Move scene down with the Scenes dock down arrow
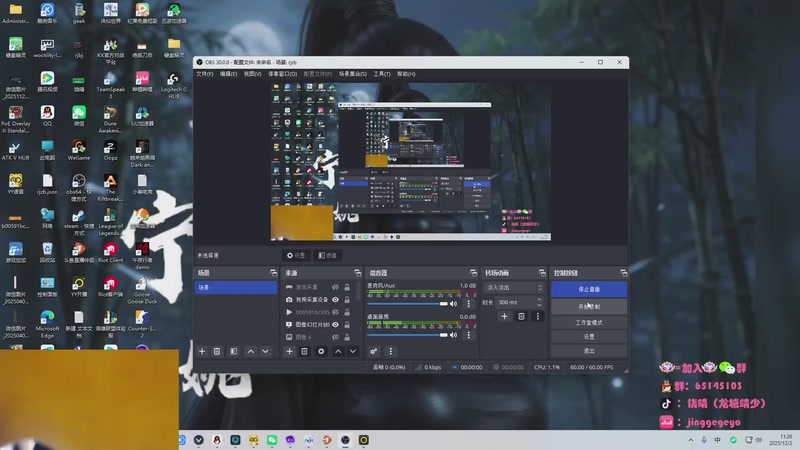Screen dimensions: 800x450 265,352
